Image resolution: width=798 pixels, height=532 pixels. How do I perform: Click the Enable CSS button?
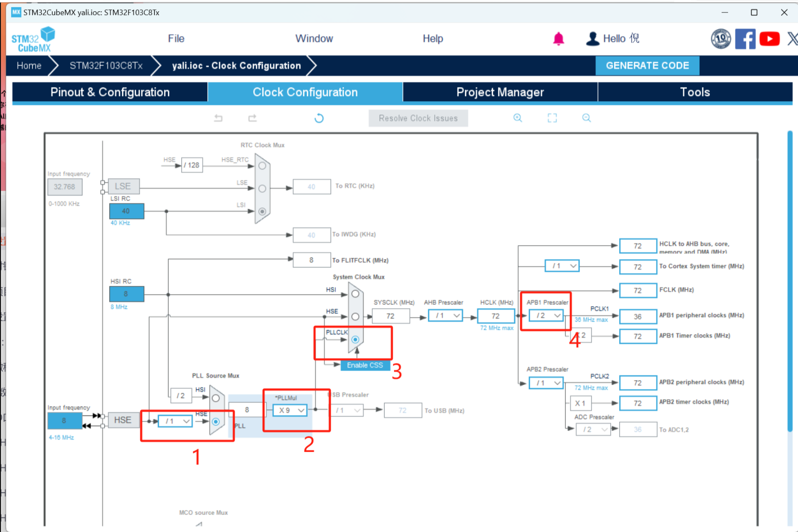365,366
